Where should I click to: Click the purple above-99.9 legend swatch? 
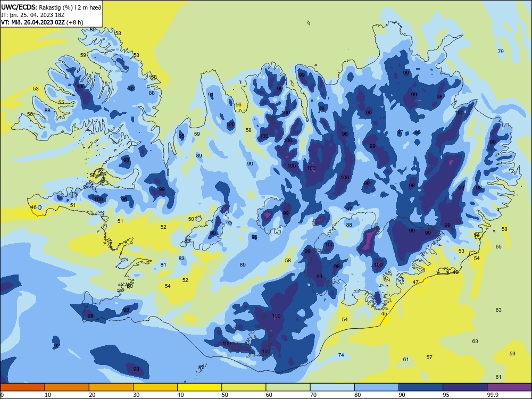tap(509, 387)
